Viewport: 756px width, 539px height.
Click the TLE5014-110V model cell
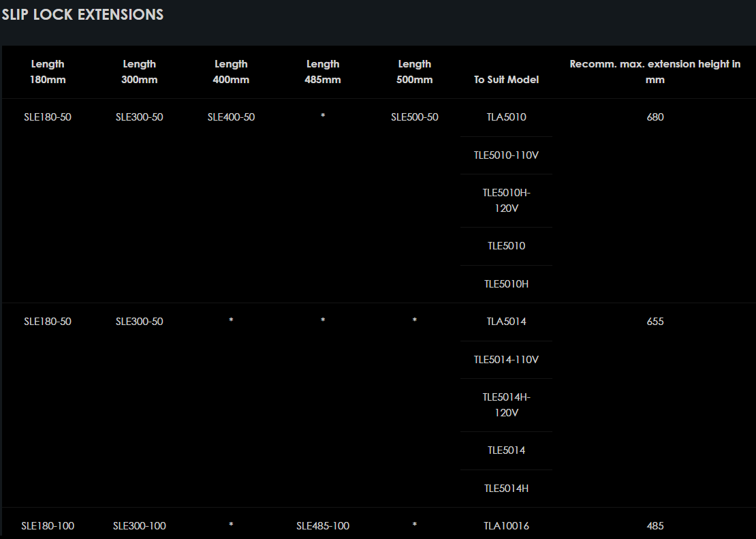coord(506,360)
